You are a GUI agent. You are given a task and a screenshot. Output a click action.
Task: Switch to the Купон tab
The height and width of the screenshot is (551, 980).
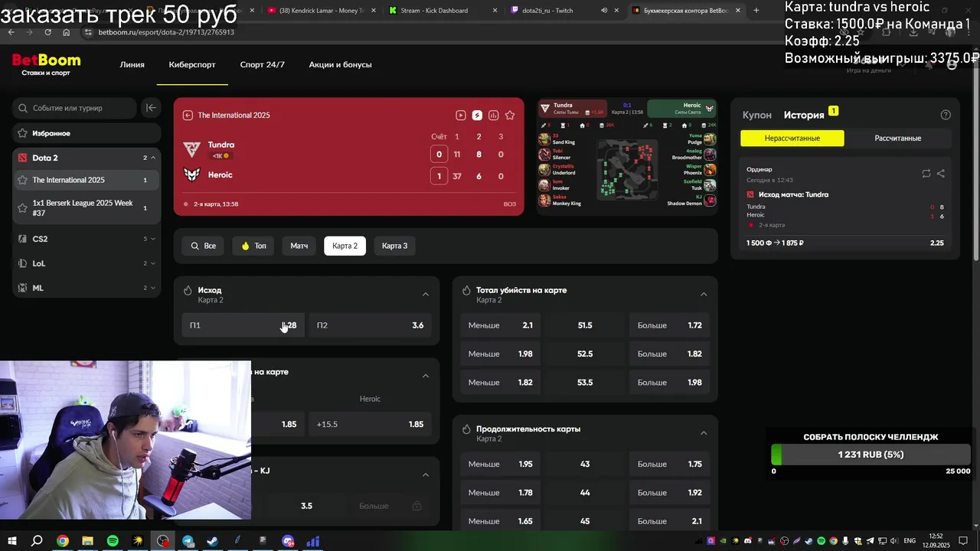click(757, 115)
